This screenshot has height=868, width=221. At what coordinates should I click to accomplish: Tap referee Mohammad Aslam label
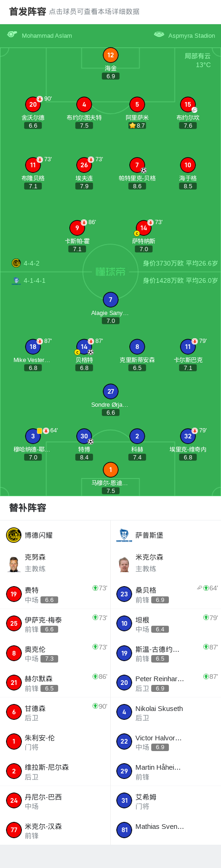(47, 35)
